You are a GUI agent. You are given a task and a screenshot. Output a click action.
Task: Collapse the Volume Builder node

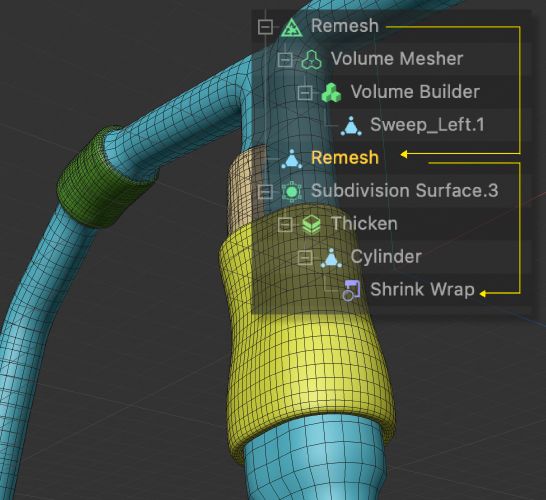[305, 93]
